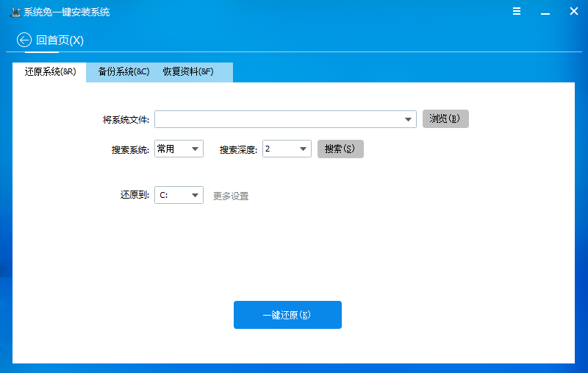Viewport: 588px width, 373px height.
Task: Open the 备份系统 tab
Action: [123, 72]
